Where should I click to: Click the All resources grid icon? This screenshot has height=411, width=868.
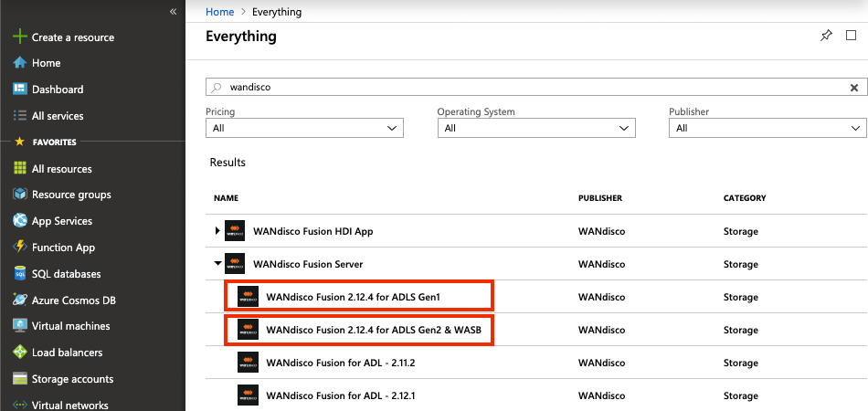[20, 169]
